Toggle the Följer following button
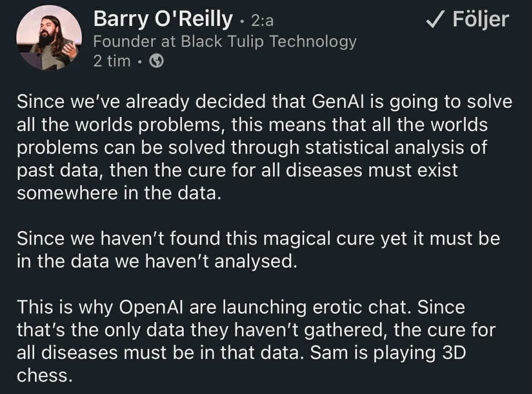Image resolution: width=532 pixels, height=394 pixels. (467, 19)
